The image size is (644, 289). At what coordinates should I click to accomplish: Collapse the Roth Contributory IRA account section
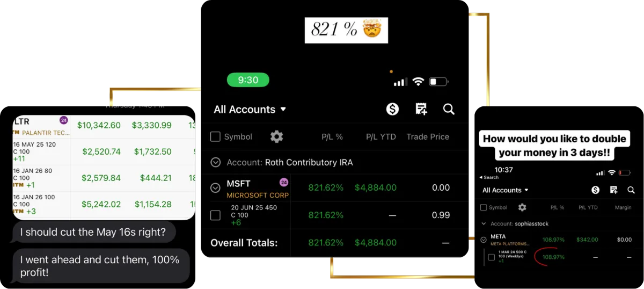click(x=216, y=162)
